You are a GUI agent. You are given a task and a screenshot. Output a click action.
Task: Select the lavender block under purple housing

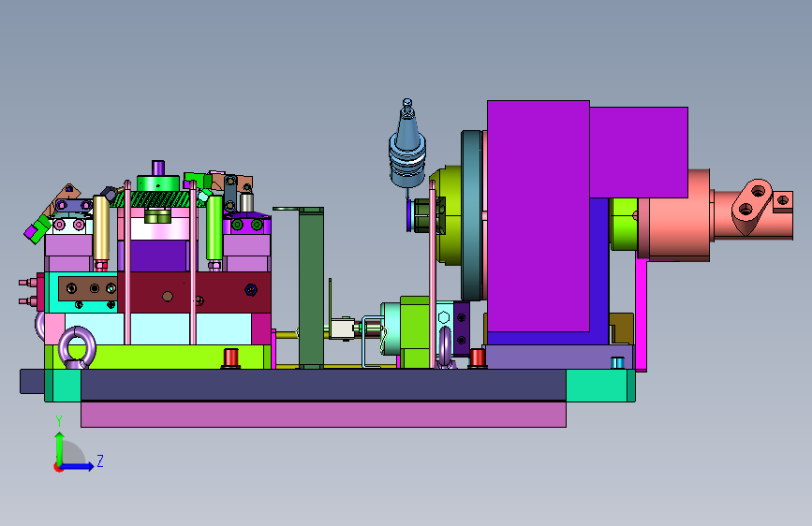point(559,358)
